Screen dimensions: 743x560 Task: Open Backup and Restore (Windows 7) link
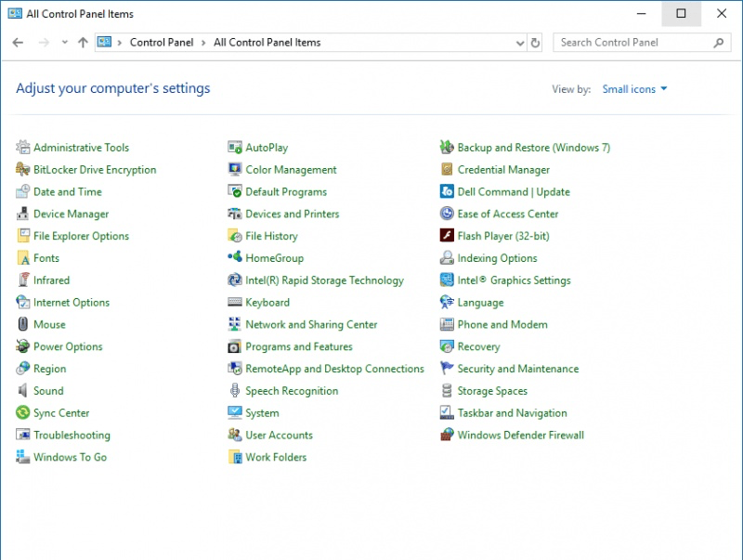534,148
